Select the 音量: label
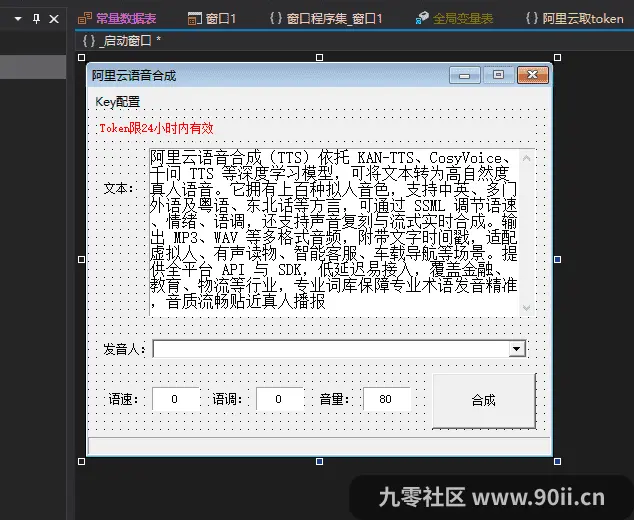Screen dimensions: 634x520 (334, 400)
